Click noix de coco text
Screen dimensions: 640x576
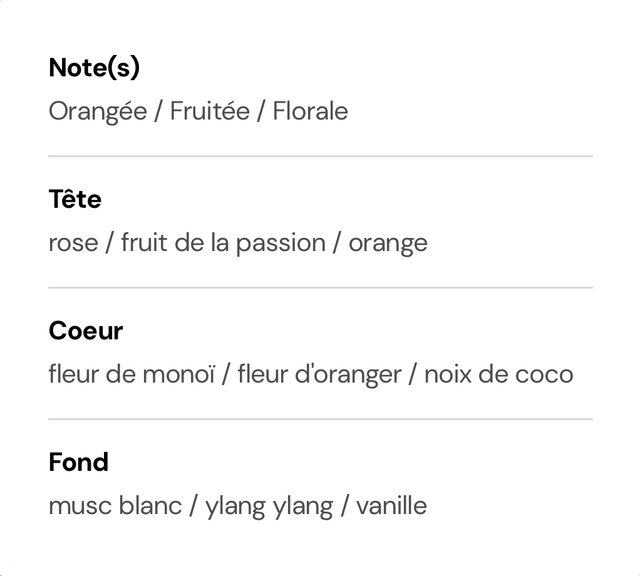tap(499, 375)
